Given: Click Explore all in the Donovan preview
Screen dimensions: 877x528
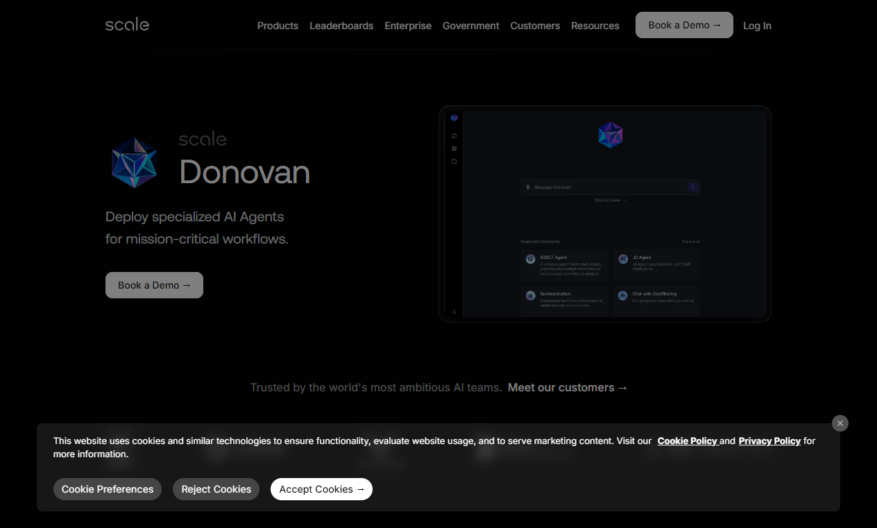Looking at the screenshot, I should click(x=691, y=242).
